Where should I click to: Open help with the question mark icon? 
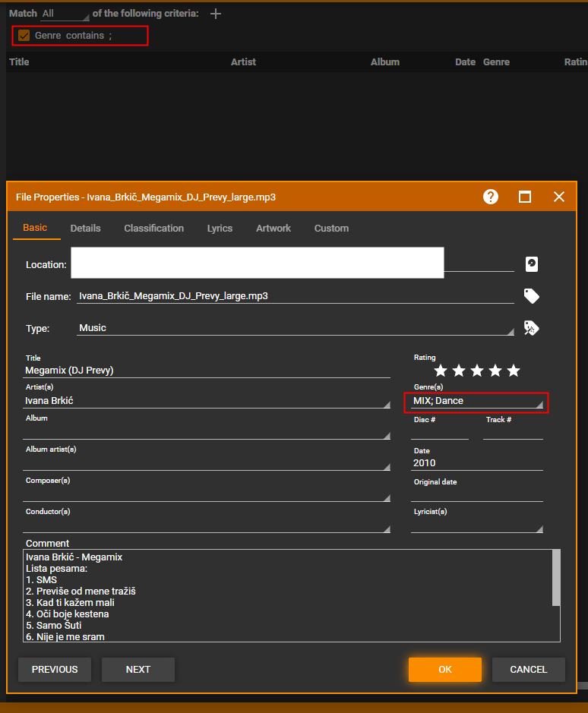tap(491, 197)
